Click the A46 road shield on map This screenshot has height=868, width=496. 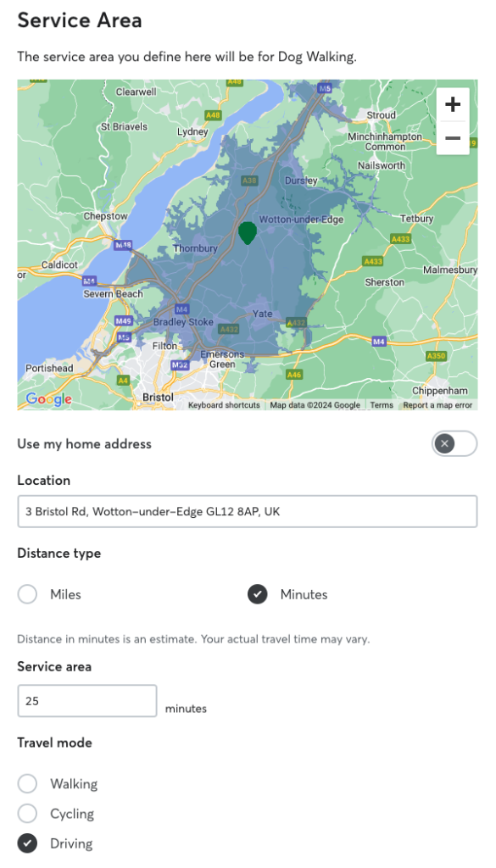[x=294, y=375]
